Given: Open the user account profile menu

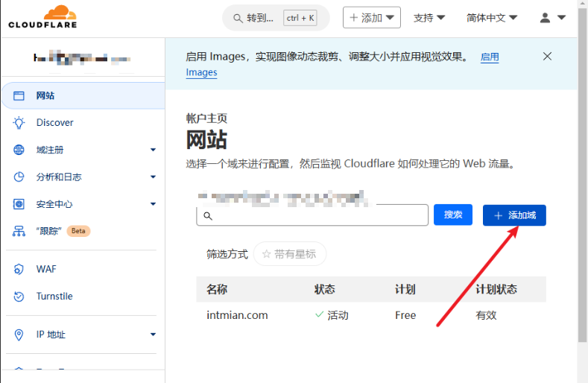Looking at the screenshot, I should (552, 18).
